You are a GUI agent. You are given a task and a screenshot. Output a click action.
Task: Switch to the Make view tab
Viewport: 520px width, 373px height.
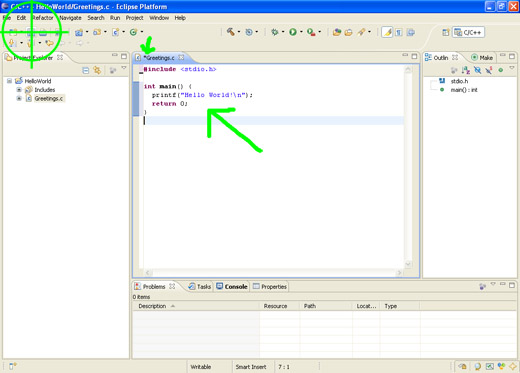(x=482, y=58)
